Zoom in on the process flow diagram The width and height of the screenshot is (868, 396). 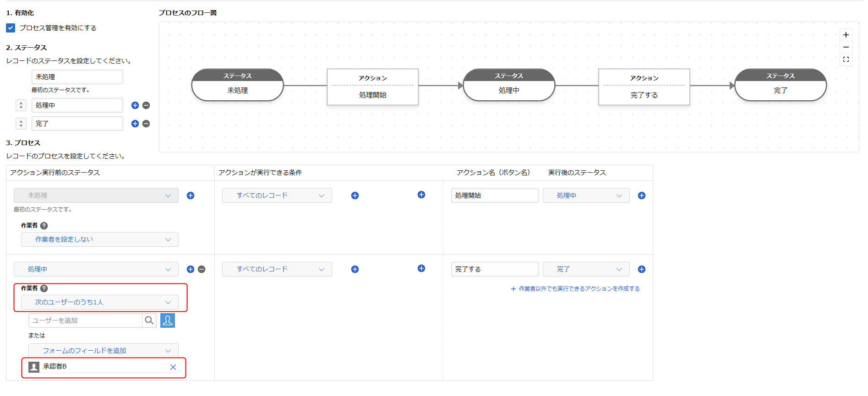tap(846, 35)
